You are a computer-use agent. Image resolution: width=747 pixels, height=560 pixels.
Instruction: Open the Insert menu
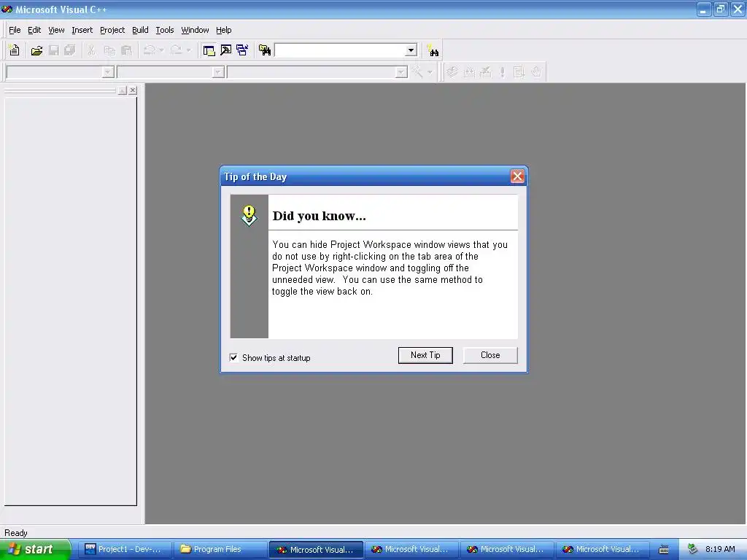pyautogui.click(x=82, y=30)
